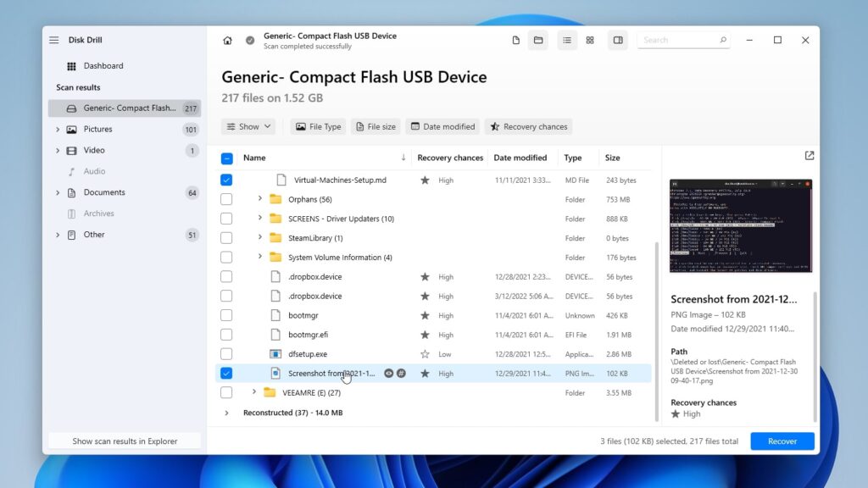Image resolution: width=868 pixels, height=488 pixels.
Task: Apply the Recovery chances filter
Action: point(528,126)
